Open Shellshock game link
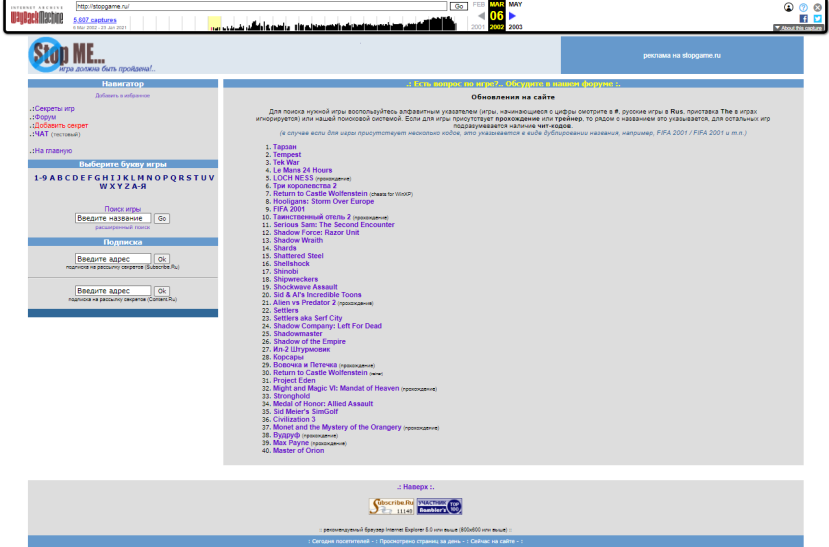The height and width of the screenshot is (547, 829). [291, 264]
